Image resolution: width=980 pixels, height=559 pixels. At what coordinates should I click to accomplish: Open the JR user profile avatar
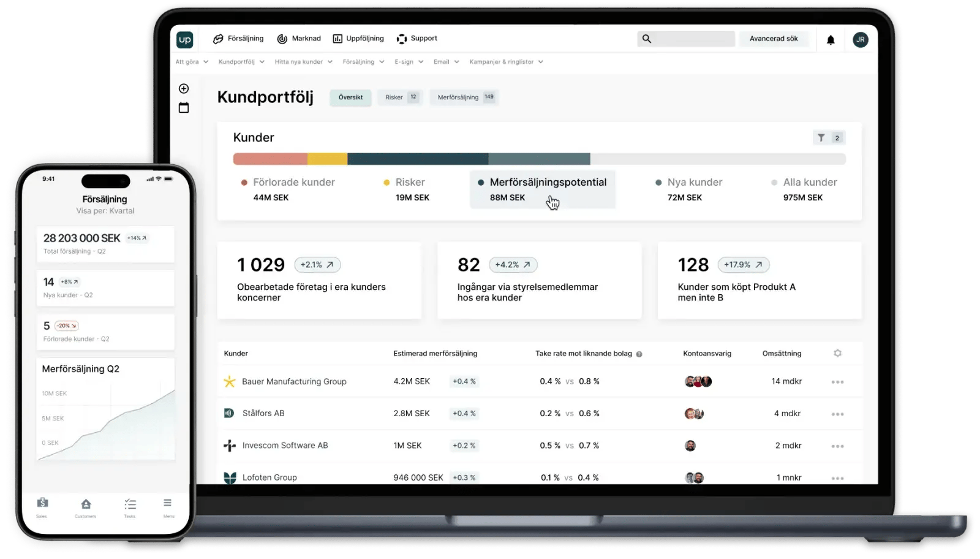[860, 39]
